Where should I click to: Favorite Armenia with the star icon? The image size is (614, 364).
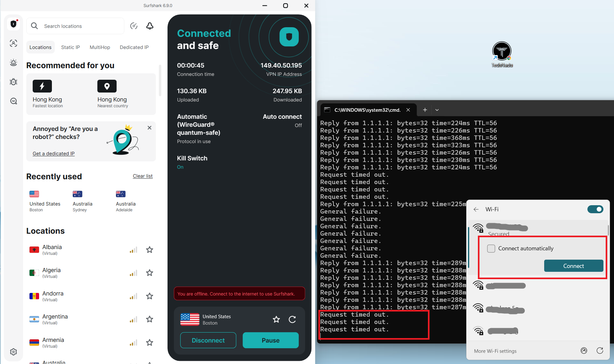click(x=150, y=343)
